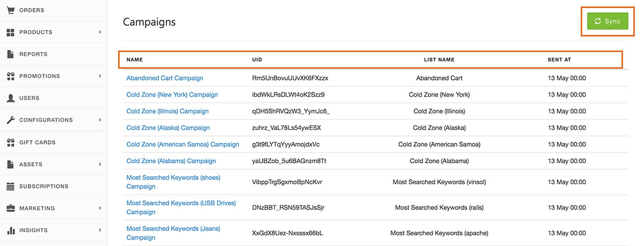Image resolution: width=644 pixels, height=246 pixels.
Task: Expand the Promotions menu arrow
Action: click(x=100, y=76)
